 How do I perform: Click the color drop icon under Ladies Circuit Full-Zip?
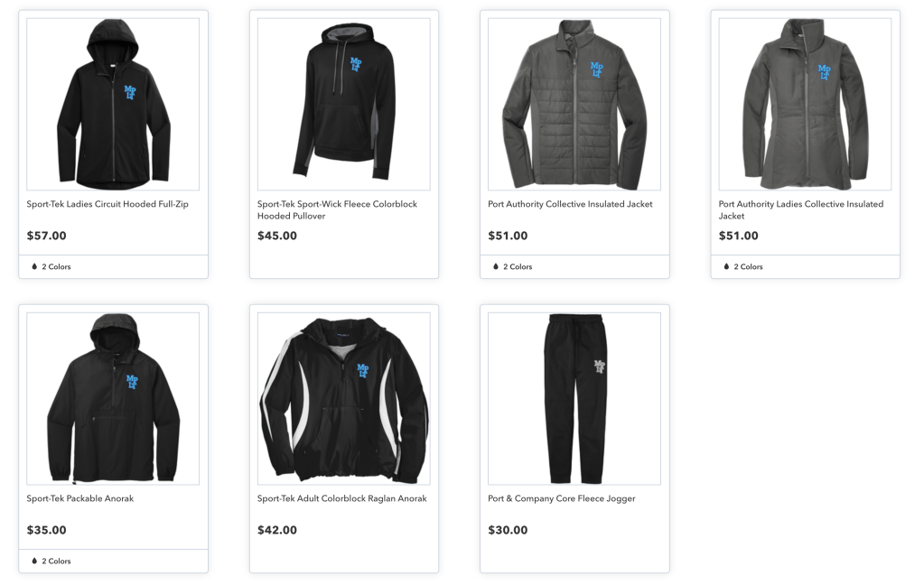click(34, 266)
